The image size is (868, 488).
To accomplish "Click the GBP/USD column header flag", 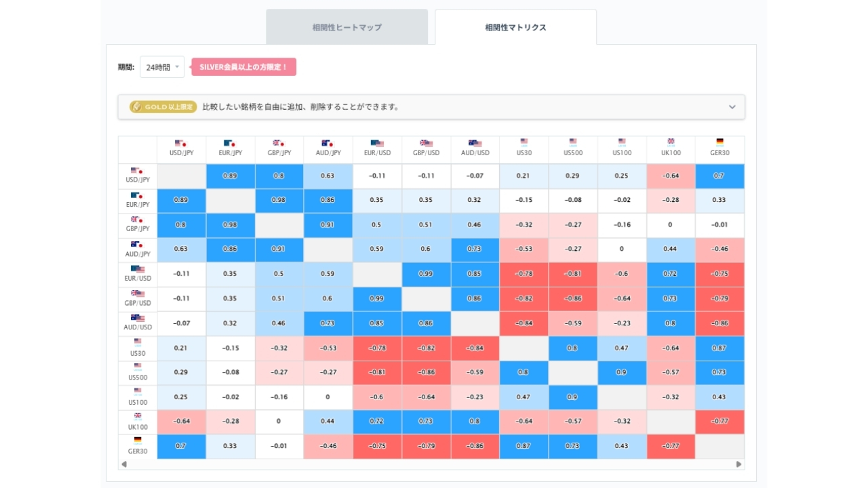I will tap(426, 143).
